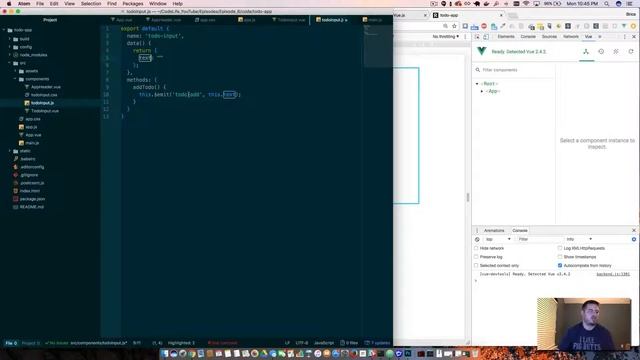Open Spotlight search in the menu bar
The height and width of the screenshot is (360, 640).
(607, 4)
